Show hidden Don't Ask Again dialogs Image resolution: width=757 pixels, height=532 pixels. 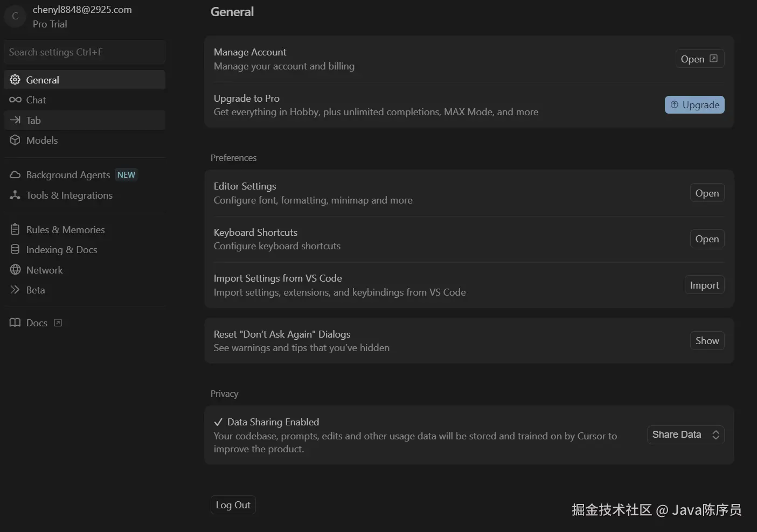tap(707, 340)
